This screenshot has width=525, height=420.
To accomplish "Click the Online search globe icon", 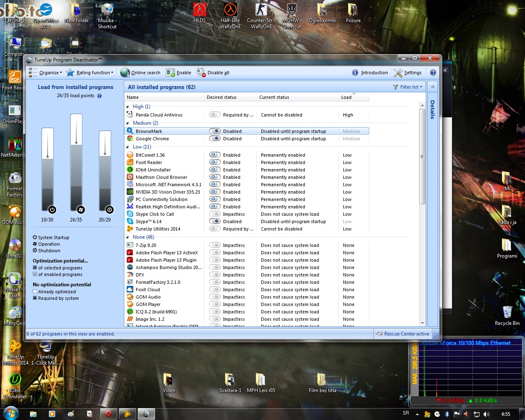I will click(125, 73).
